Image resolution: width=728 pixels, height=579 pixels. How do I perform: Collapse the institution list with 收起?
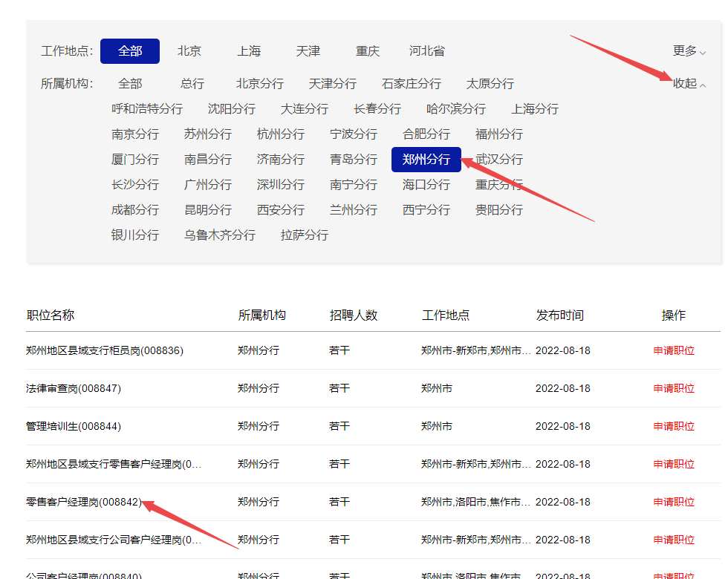pos(689,84)
